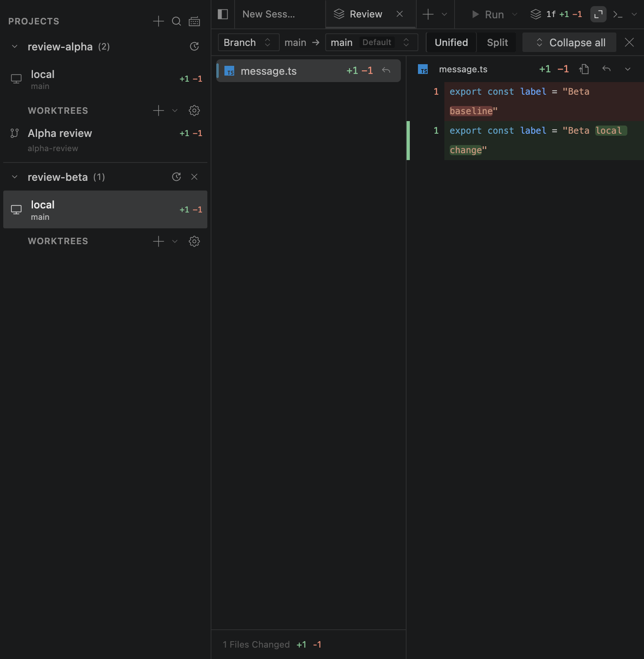Add worktree under review-alpha
Screen dimensions: 644x659
[158, 111]
